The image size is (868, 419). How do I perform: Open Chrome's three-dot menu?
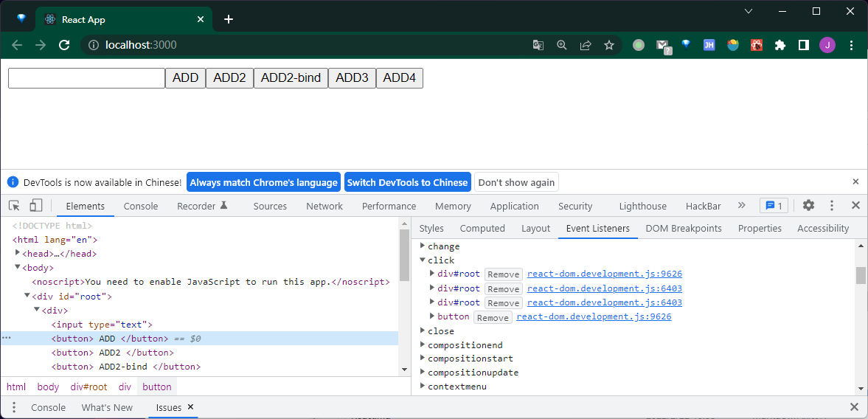tap(851, 46)
